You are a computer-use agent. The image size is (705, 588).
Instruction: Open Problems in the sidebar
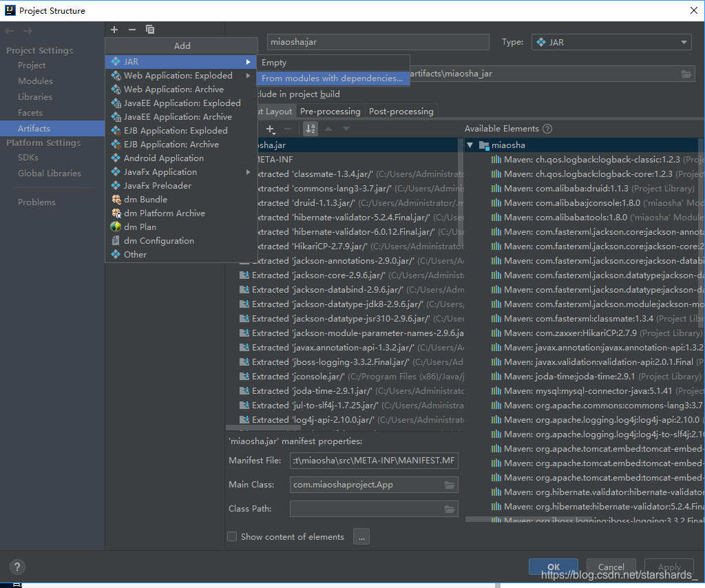[36, 202]
